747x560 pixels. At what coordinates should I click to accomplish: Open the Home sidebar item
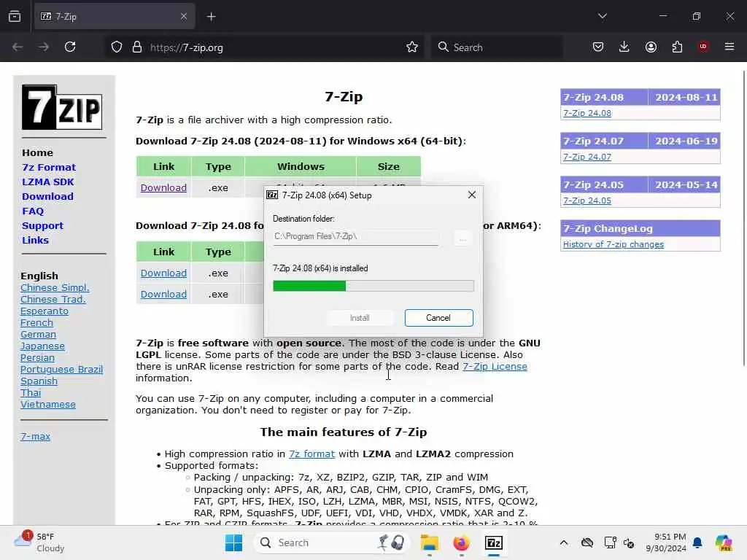(37, 153)
